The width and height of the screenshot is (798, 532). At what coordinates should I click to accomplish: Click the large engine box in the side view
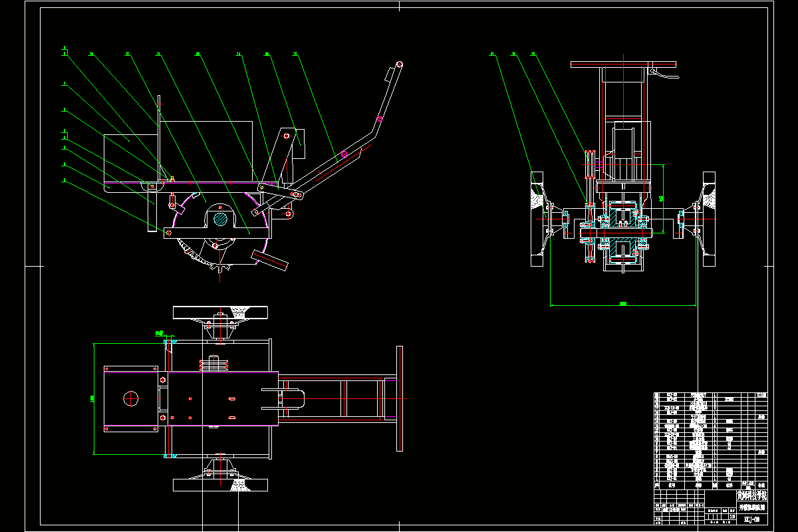[207, 151]
